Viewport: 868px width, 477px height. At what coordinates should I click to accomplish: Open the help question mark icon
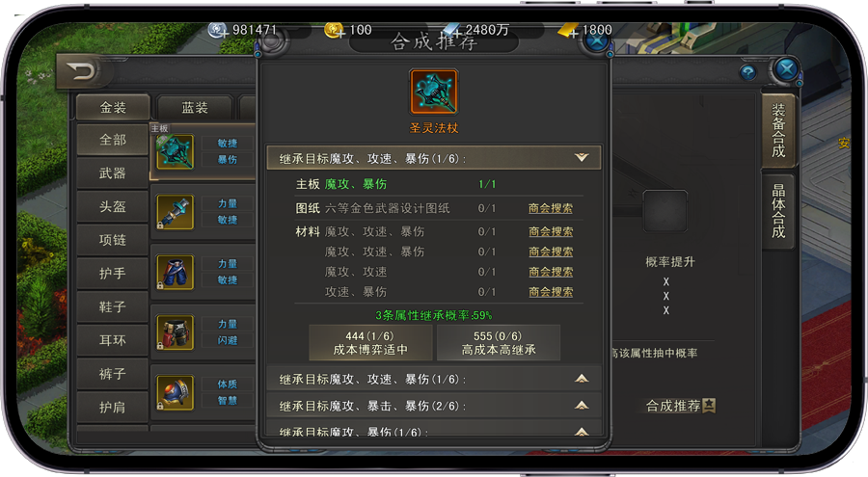coord(747,72)
